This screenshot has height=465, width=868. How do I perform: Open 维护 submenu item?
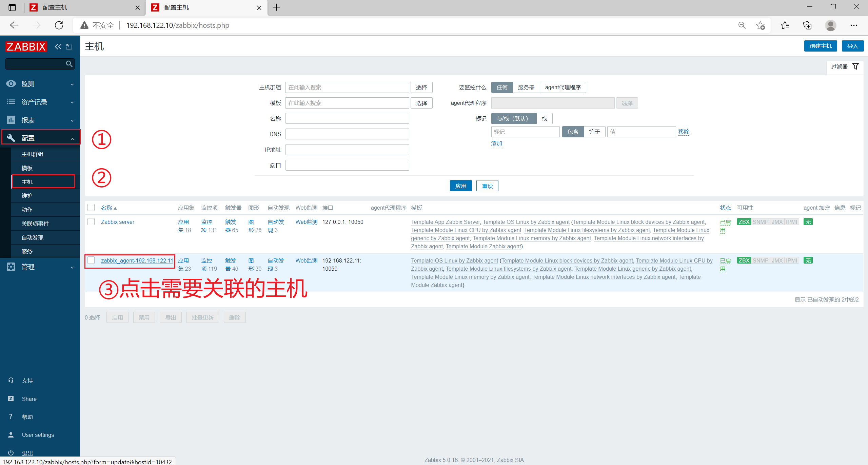point(45,196)
